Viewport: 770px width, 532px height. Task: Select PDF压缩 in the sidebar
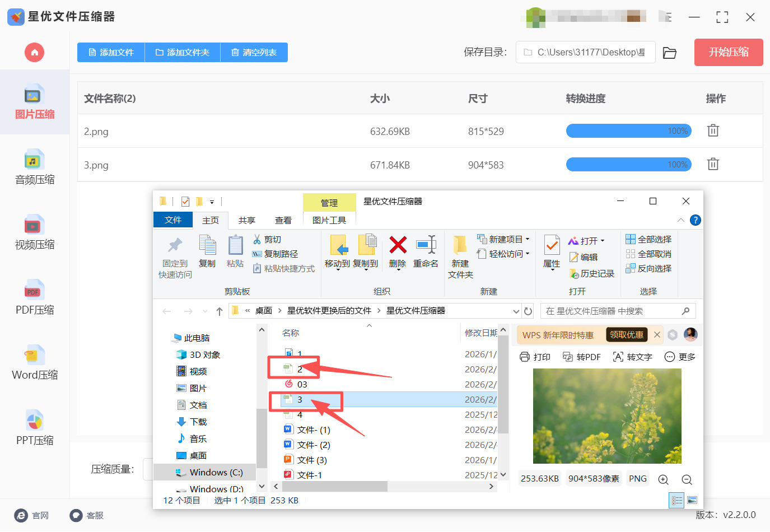[35, 297]
